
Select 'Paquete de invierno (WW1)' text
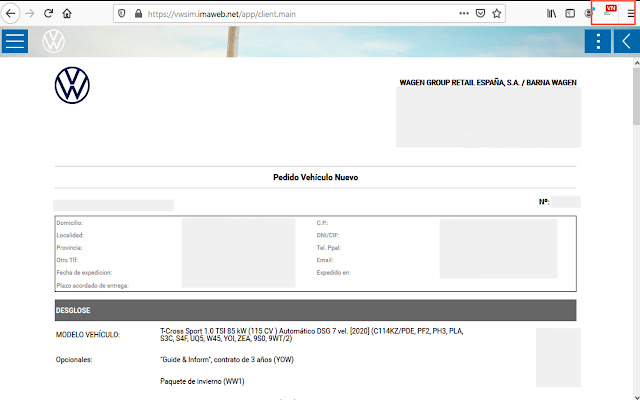[x=202, y=381]
